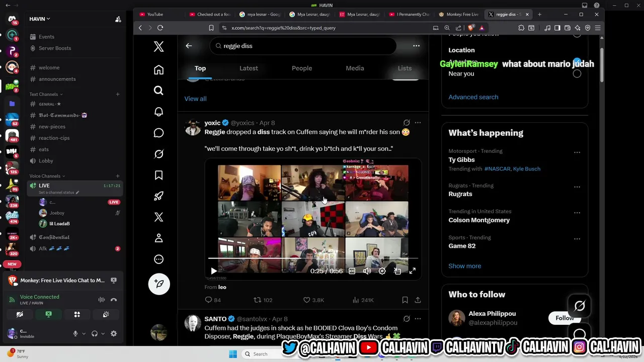Open new-pieces Discord channel
Image resolution: width=644 pixels, height=362 pixels.
(52, 127)
